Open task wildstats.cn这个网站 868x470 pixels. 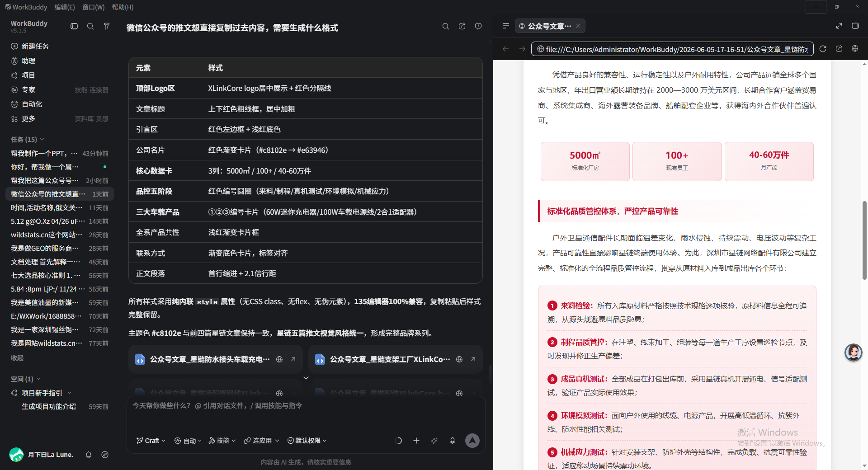click(x=60, y=235)
